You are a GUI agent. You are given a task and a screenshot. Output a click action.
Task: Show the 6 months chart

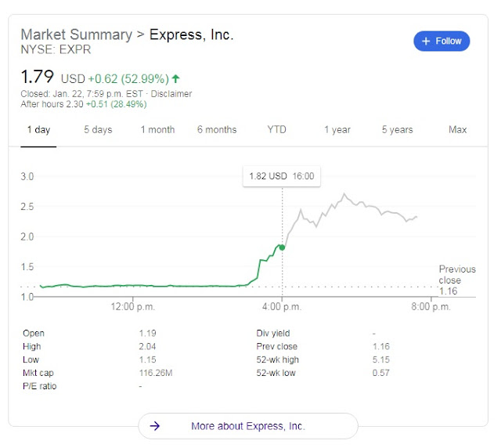(x=217, y=130)
